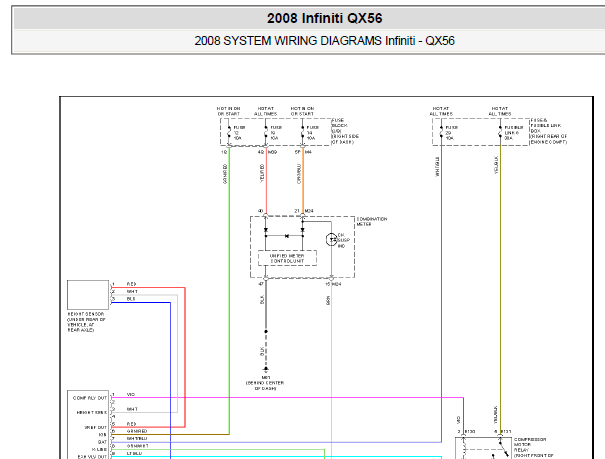Image resolution: width=605 pixels, height=459 pixels.
Task: Click the Unified Meter Control Unit box
Action: pyautogui.click(x=287, y=258)
